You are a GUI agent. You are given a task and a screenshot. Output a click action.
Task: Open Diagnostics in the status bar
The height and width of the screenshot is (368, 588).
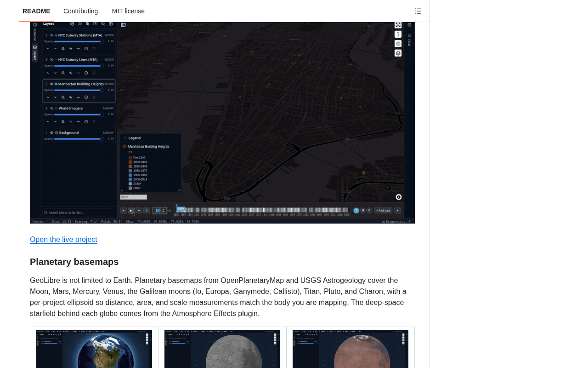(396, 222)
